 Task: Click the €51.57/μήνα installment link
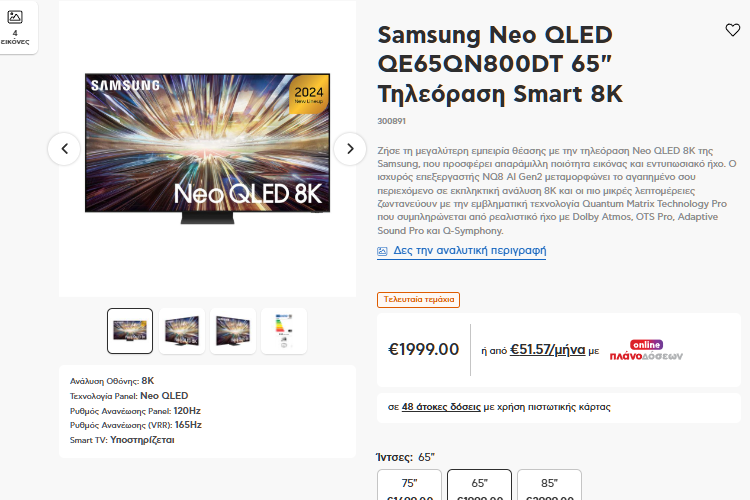coord(547,350)
